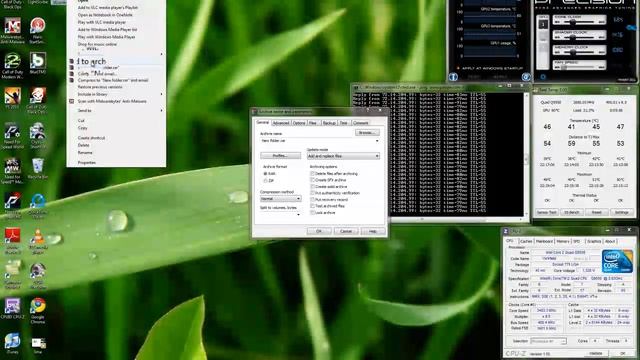Viewport: 640px width, 360px height.
Task: Launch the iTunes desktop shortcut
Action: 12,340
